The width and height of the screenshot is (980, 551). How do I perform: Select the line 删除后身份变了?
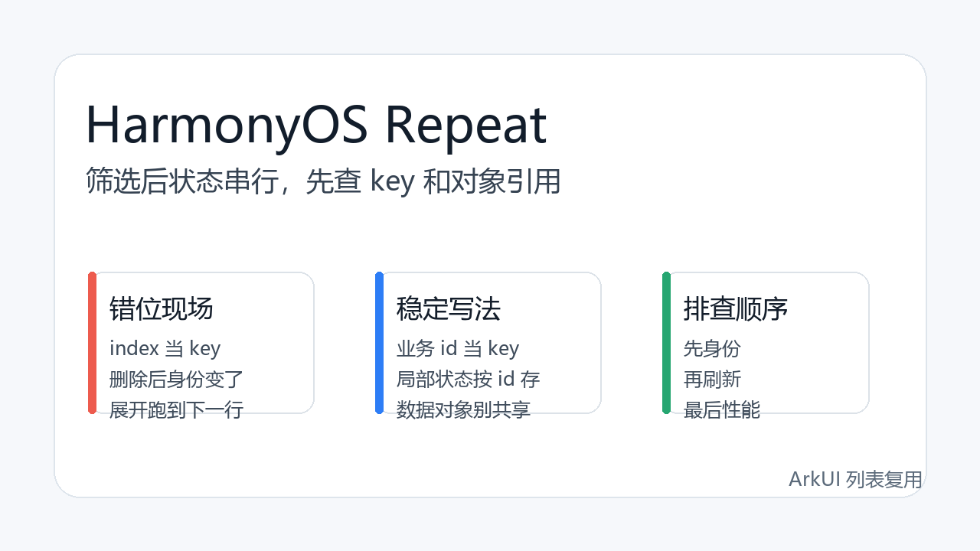(x=176, y=380)
